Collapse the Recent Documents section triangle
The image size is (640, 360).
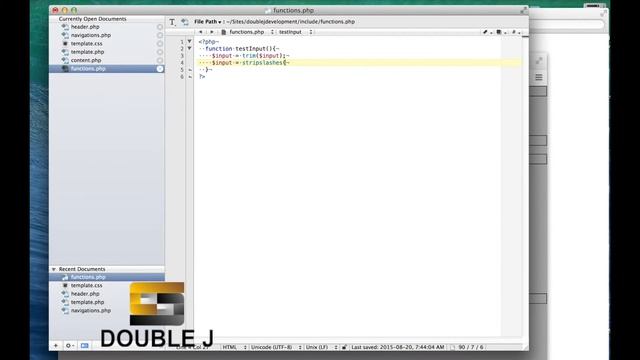tap(53, 269)
